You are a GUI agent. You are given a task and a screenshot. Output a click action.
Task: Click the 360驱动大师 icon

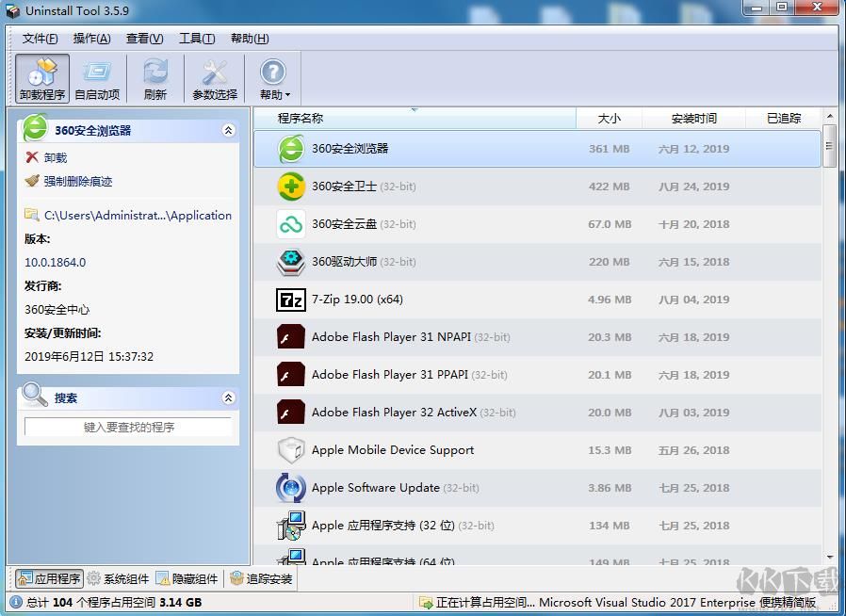pos(291,262)
